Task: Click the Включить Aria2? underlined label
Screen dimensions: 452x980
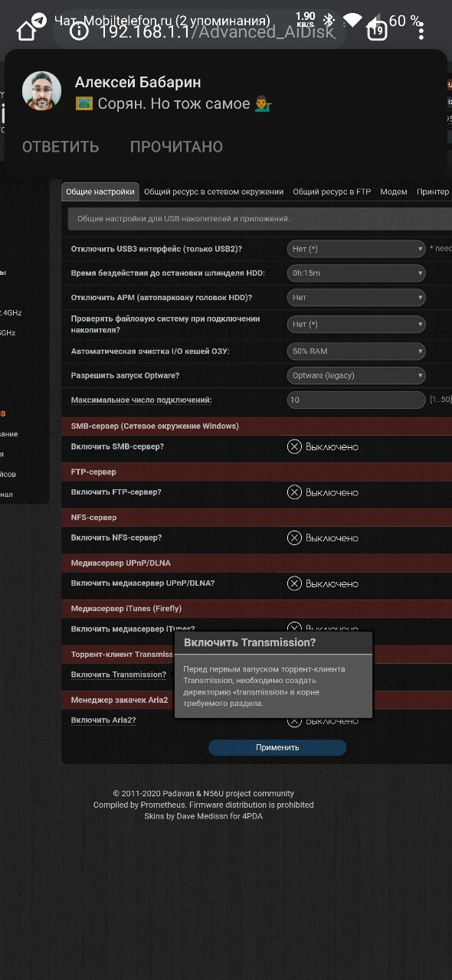Action: tap(103, 720)
